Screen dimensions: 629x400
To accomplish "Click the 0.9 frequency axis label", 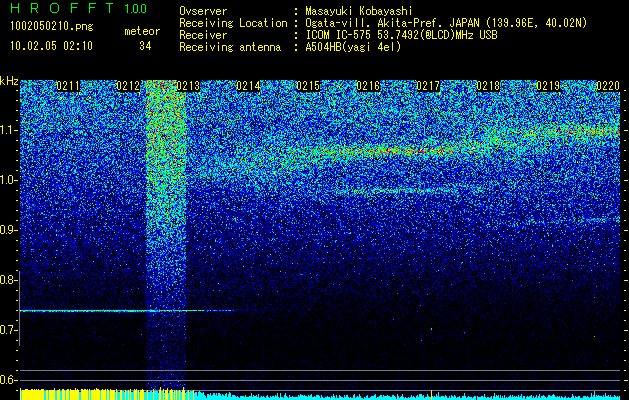I will tap(8, 230).
